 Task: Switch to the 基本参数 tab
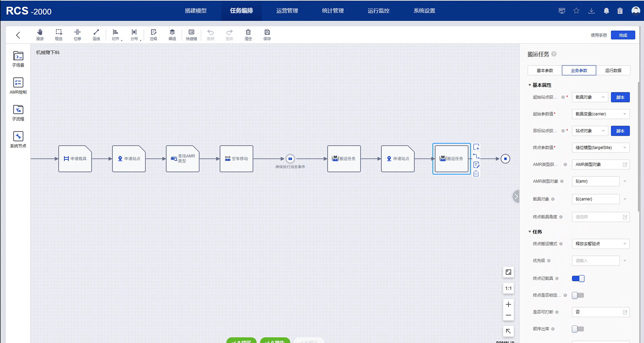click(x=545, y=71)
